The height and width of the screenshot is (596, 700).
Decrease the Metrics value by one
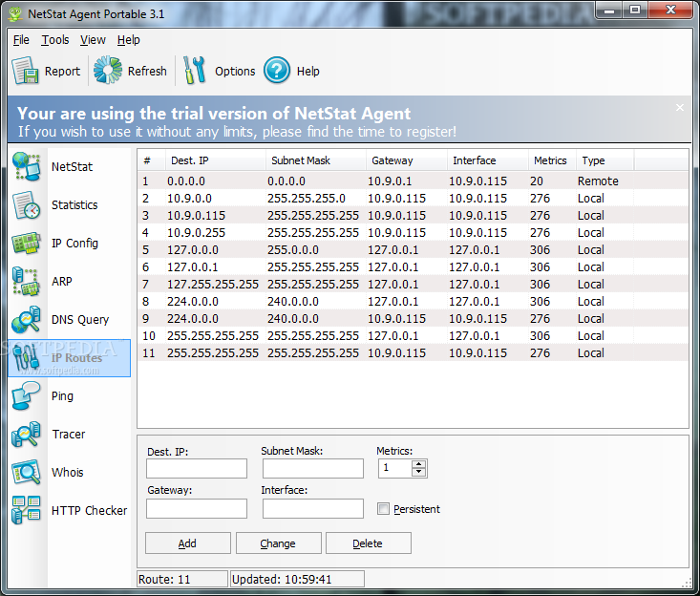(418, 473)
